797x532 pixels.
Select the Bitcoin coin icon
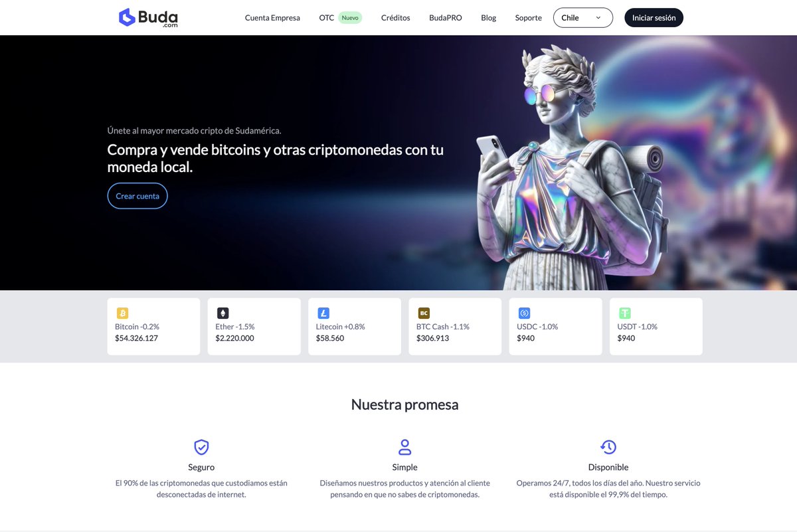pos(122,313)
